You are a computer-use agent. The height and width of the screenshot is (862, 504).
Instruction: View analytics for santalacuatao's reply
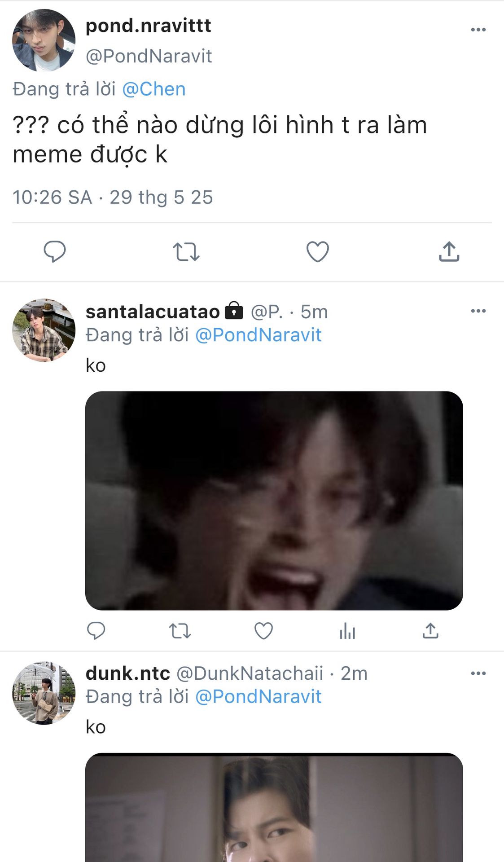pyautogui.click(x=347, y=631)
